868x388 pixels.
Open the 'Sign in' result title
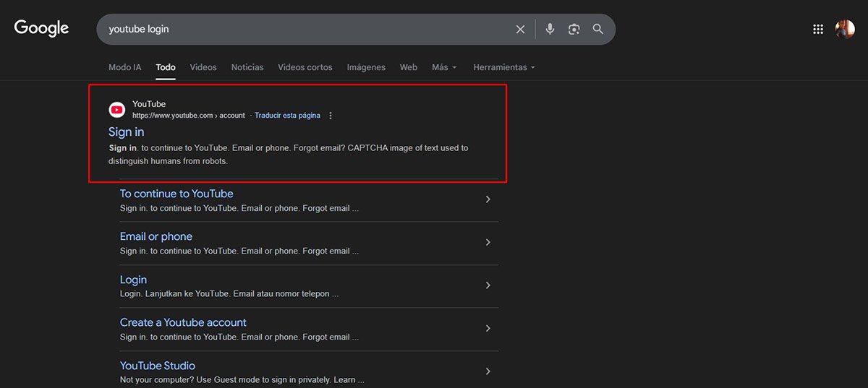tap(127, 132)
